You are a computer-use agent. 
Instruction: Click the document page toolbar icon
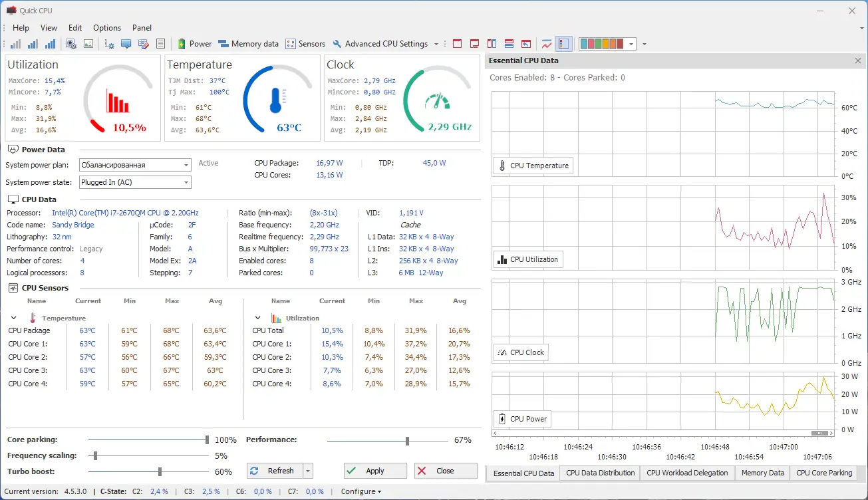point(160,44)
